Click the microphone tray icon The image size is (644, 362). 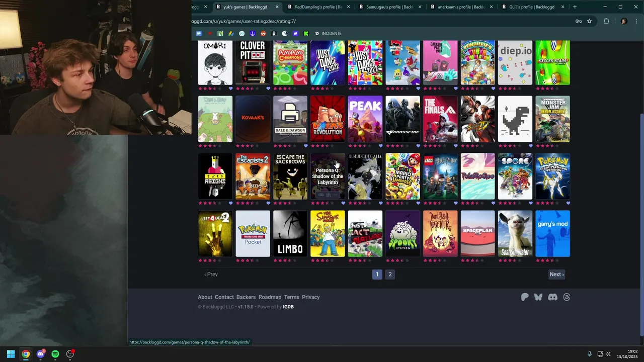click(x=589, y=354)
